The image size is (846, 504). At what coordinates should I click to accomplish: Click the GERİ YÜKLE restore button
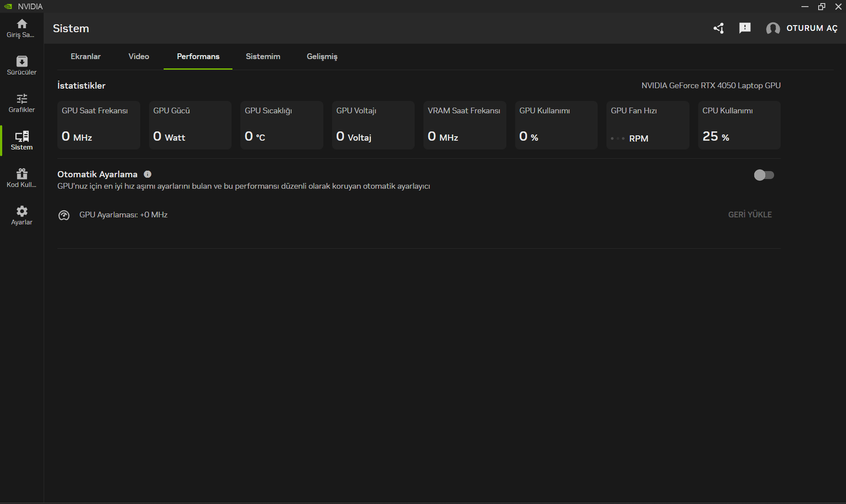(750, 215)
